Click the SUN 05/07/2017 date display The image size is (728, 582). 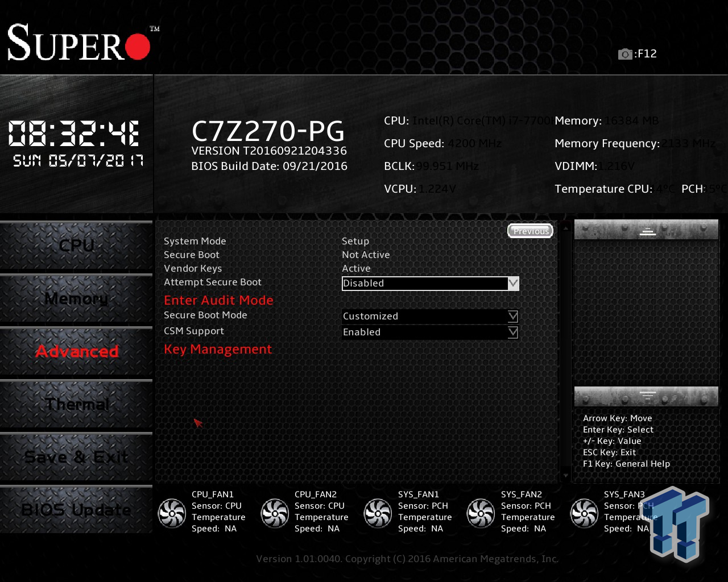point(78,161)
